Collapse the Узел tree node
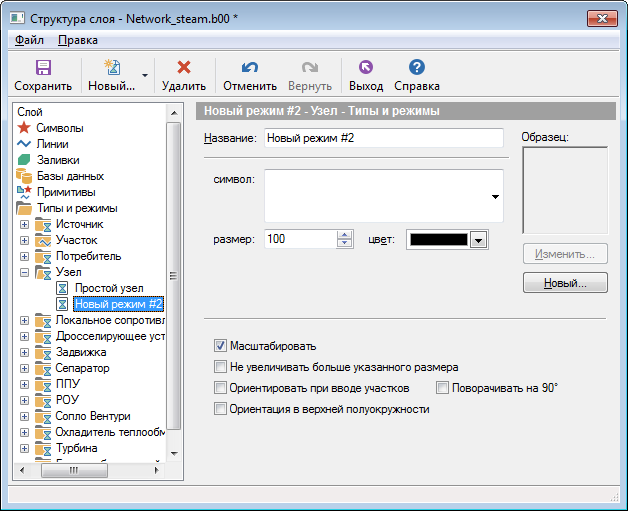Viewport: 628px width, 511px height. (24, 272)
